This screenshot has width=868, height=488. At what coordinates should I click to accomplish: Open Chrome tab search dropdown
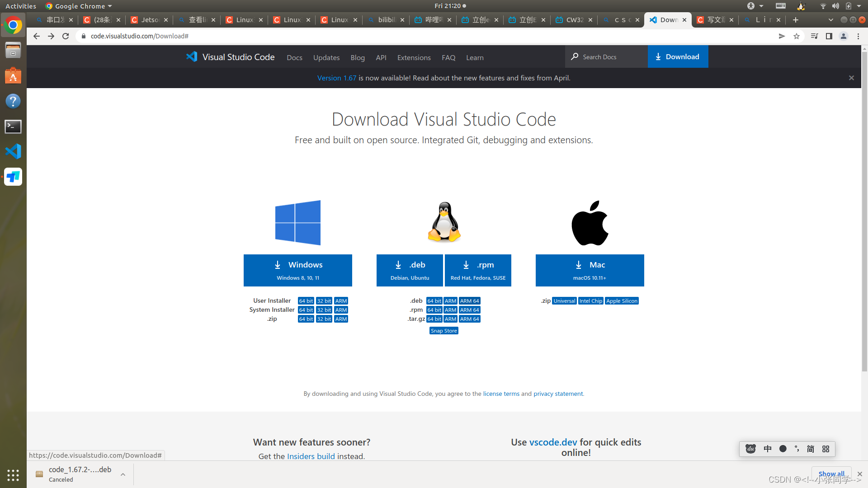[830, 20]
